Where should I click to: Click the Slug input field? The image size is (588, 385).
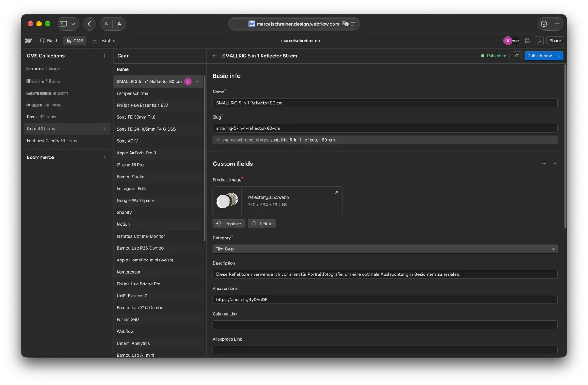[385, 128]
